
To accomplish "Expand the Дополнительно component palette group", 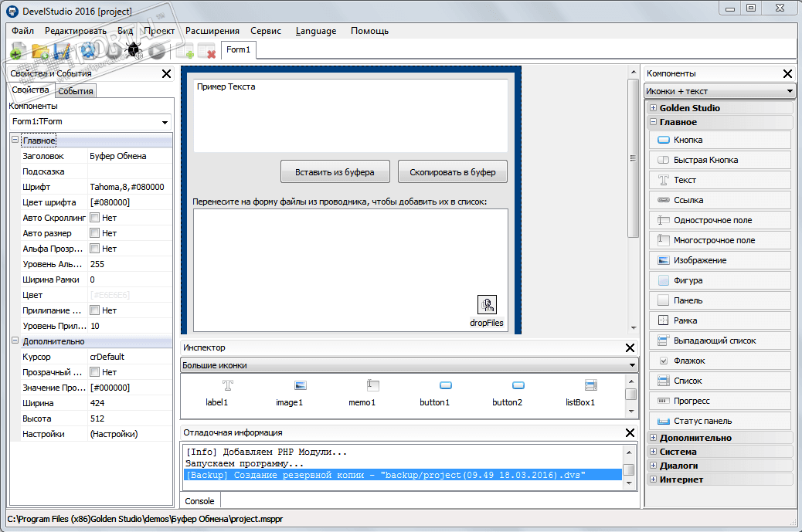I will (653, 438).
